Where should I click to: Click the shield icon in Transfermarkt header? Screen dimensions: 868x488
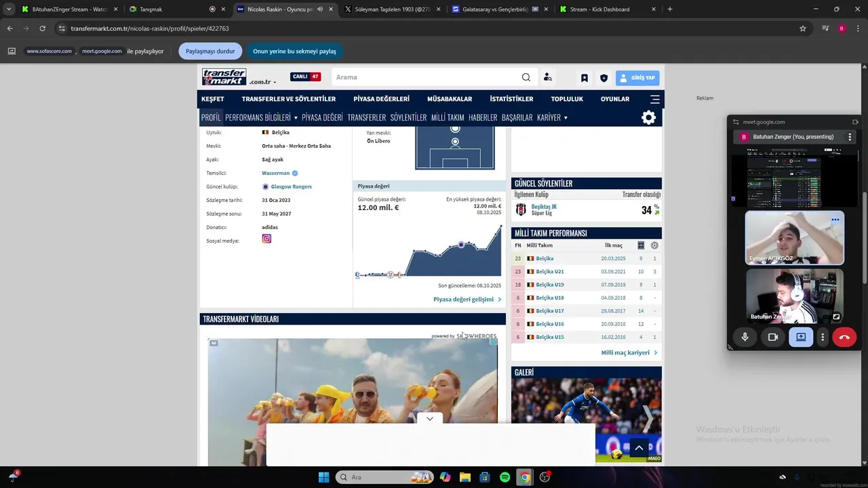point(604,78)
